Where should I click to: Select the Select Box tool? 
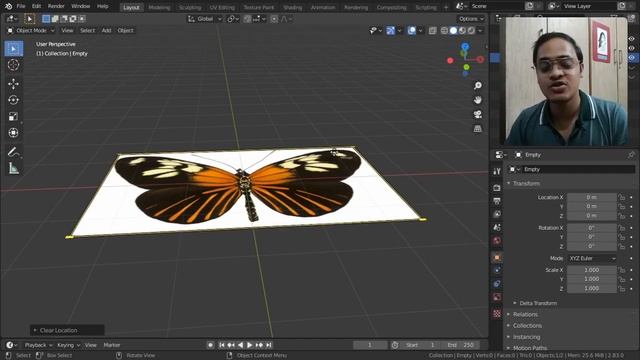tap(14, 49)
